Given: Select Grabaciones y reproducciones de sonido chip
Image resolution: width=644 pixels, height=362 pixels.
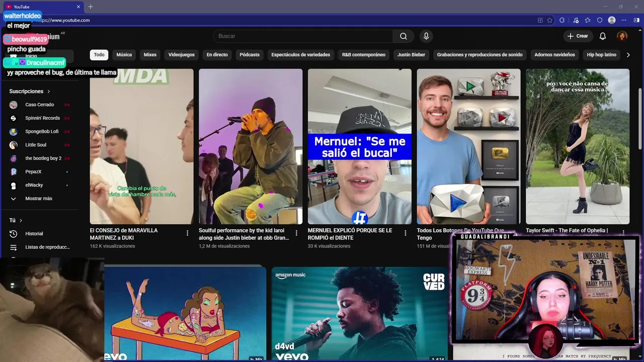Looking at the screenshot, I should [x=479, y=55].
